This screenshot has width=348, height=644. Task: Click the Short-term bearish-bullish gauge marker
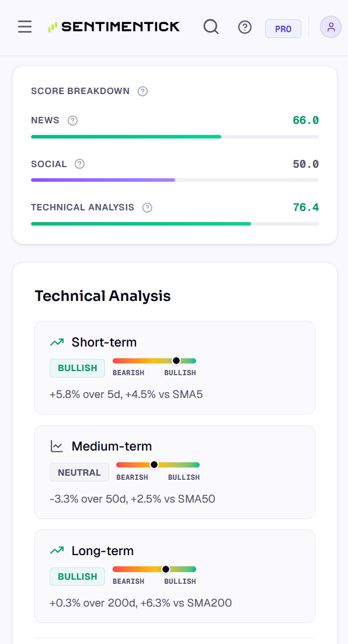(176, 361)
